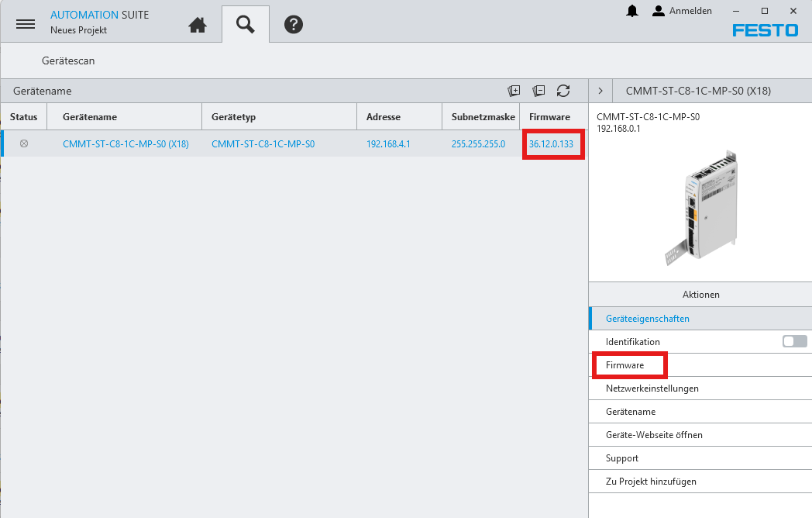812x518 pixels.
Task: Sort by Status column header
Action: click(24, 116)
